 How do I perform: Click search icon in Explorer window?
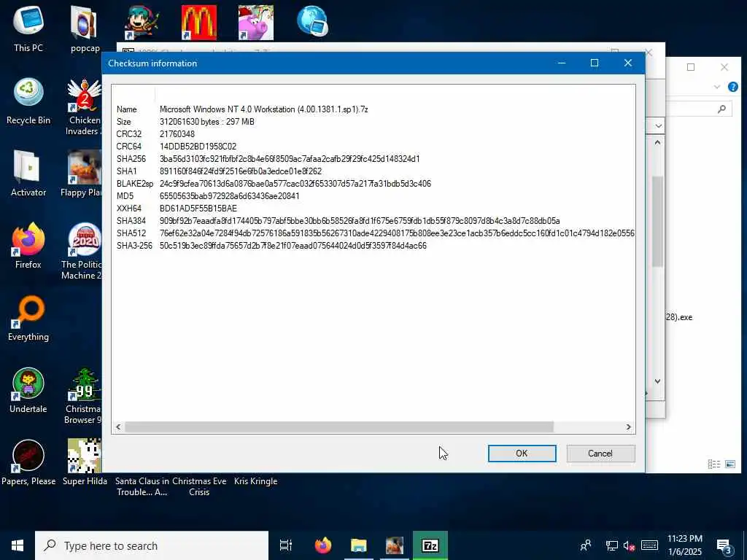[x=721, y=109]
